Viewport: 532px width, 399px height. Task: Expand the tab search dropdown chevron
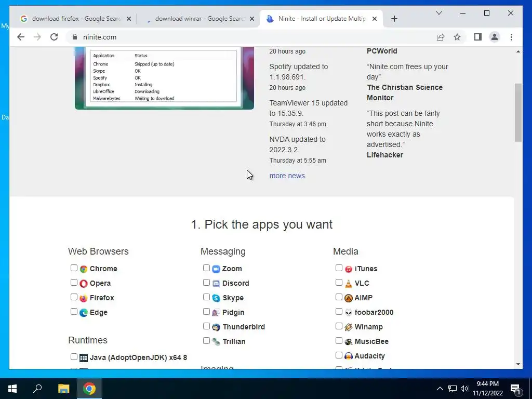(x=438, y=13)
